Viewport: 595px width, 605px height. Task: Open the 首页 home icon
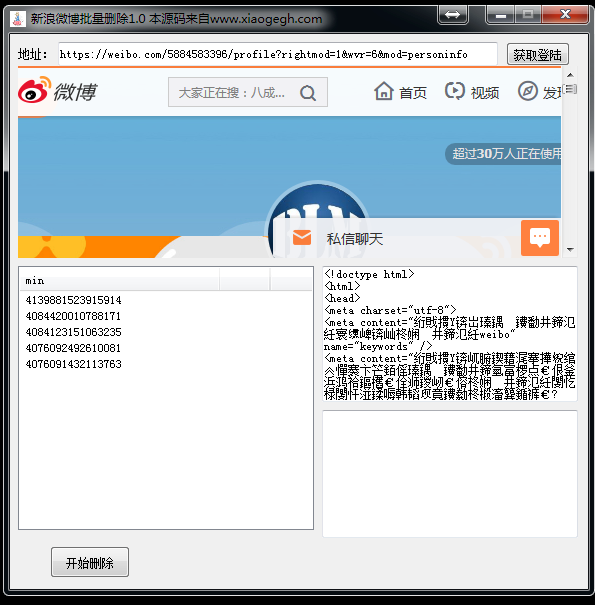tap(384, 91)
